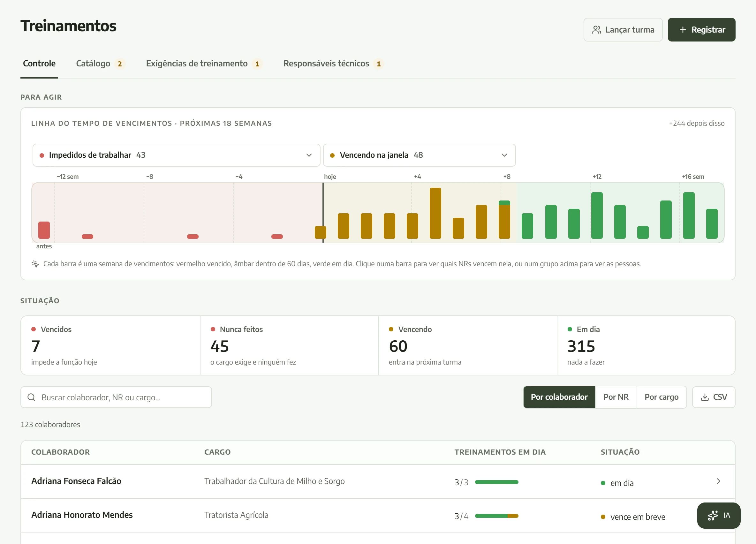Switch grouping to Por cargo
The image size is (756, 544).
pos(661,397)
